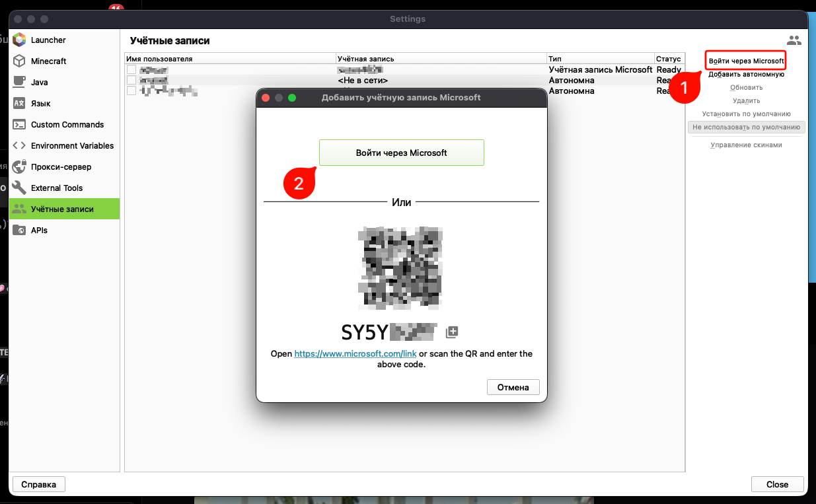This screenshot has height=504, width=816.
Task: Copy the device code with copy icon
Action: [x=452, y=332]
